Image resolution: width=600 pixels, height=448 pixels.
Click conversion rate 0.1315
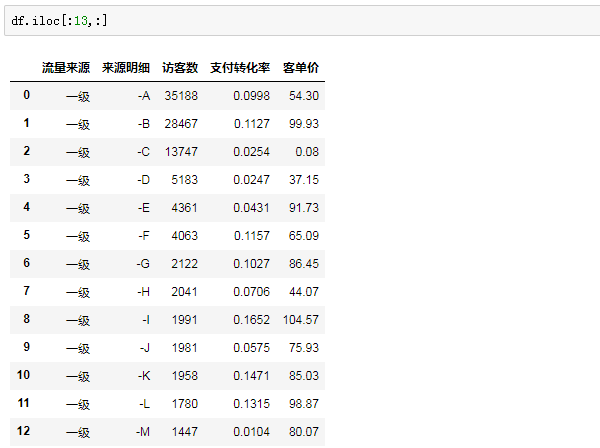tap(251, 404)
